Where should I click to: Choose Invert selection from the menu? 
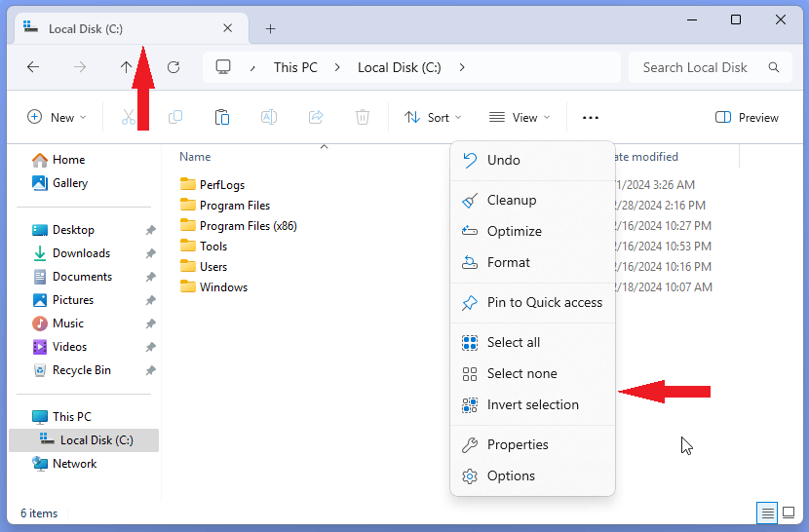(x=532, y=404)
